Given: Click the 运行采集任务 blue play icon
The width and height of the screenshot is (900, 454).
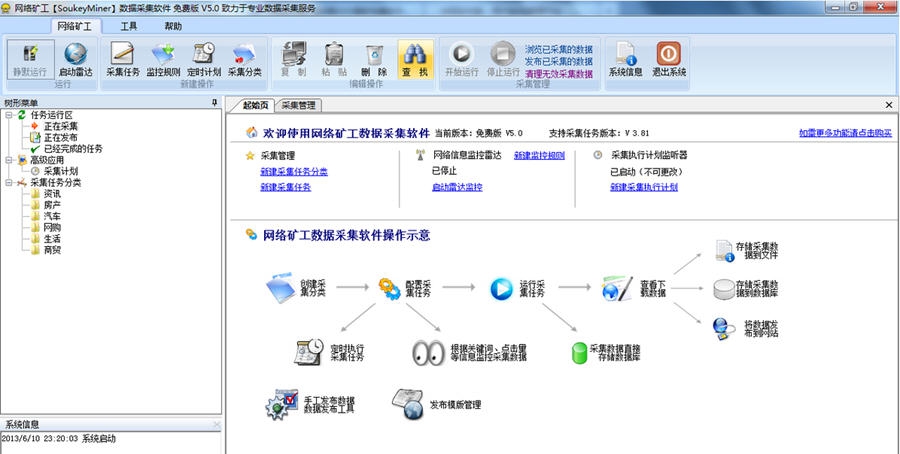Looking at the screenshot, I should (501, 289).
